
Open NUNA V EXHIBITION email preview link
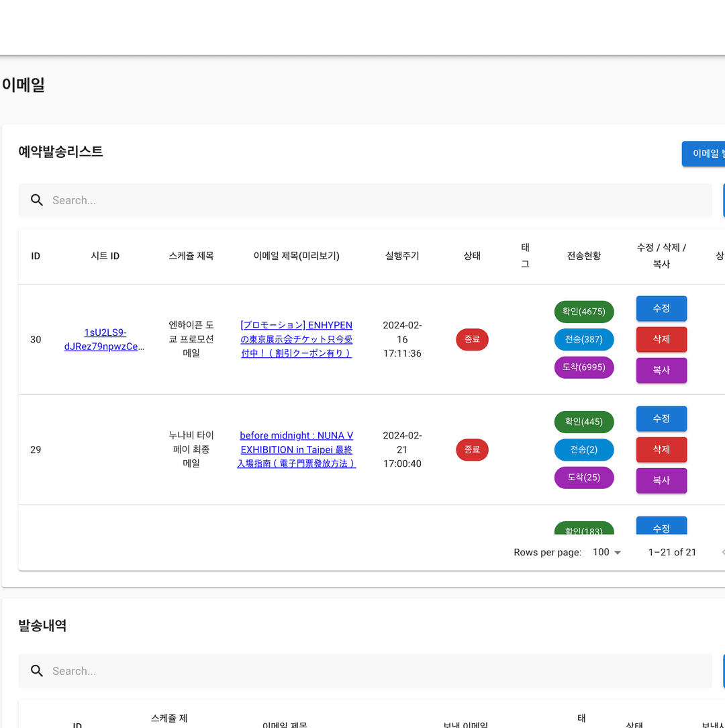pyautogui.click(x=296, y=449)
